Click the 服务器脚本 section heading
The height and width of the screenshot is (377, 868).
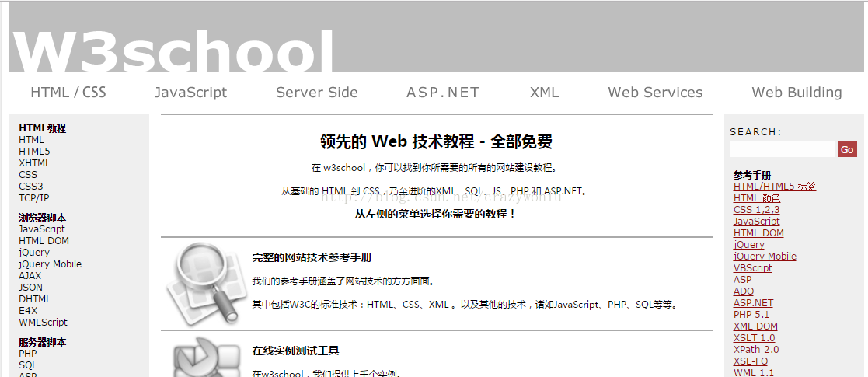(x=42, y=342)
